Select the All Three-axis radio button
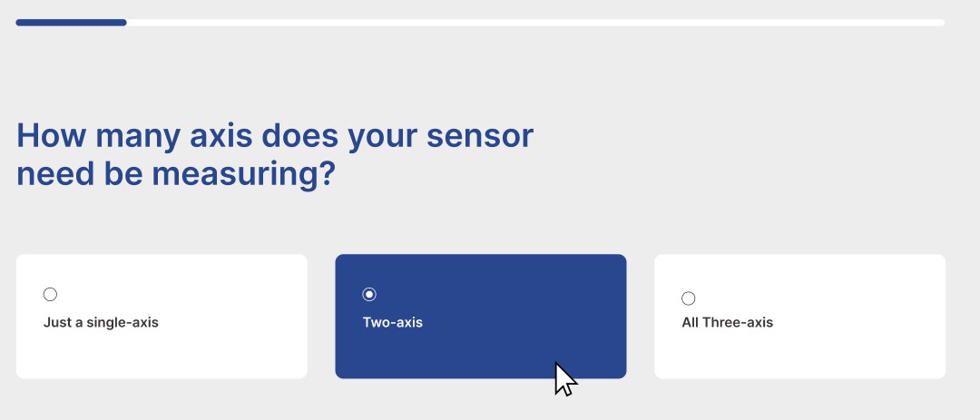980x420 pixels. pyautogui.click(x=688, y=298)
